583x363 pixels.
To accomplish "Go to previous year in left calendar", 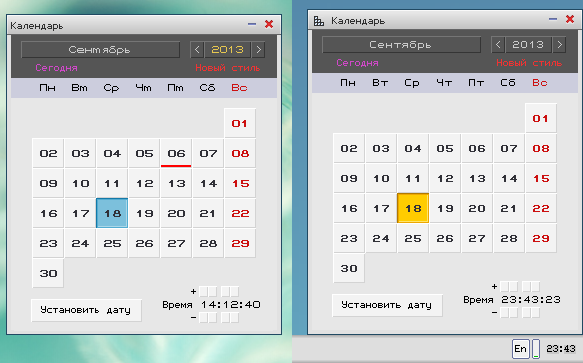I will (x=197, y=50).
